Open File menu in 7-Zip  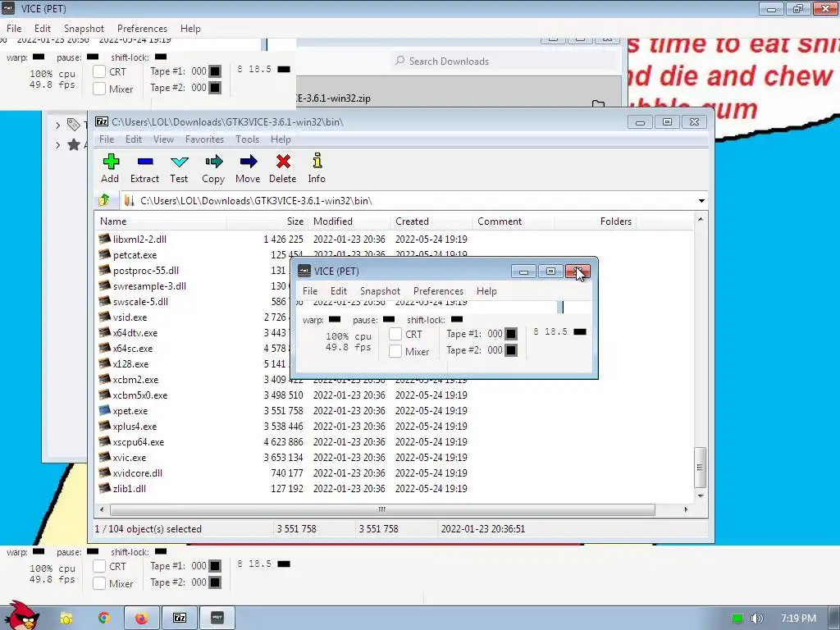(107, 139)
